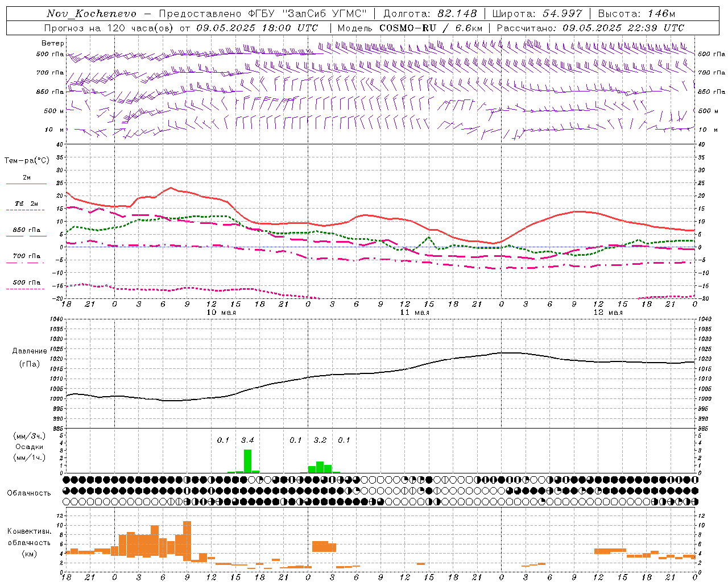Click the "(мм/1ч.)" precipitation unit label
The width and height of the screenshot is (728, 582).
[x=30, y=458]
